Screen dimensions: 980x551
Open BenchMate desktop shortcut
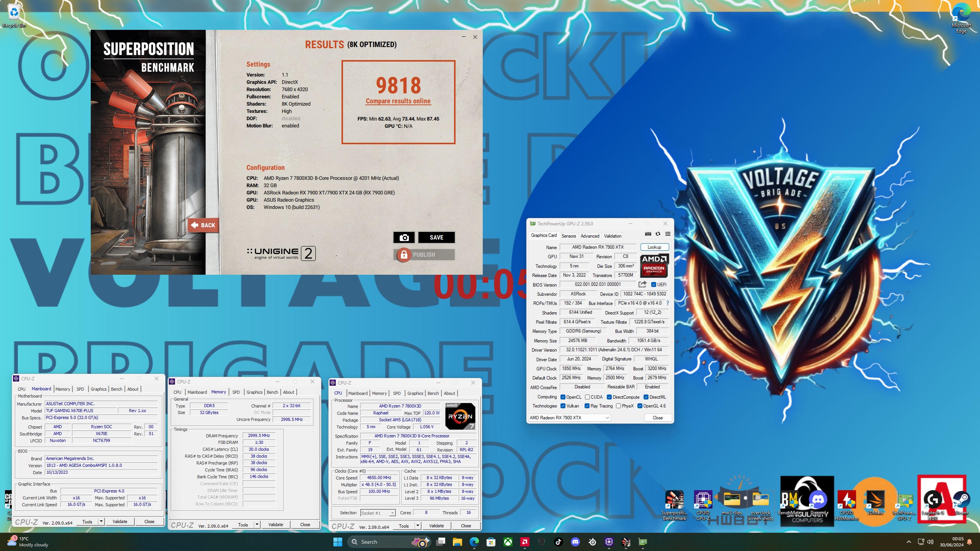pyautogui.click(x=789, y=503)
